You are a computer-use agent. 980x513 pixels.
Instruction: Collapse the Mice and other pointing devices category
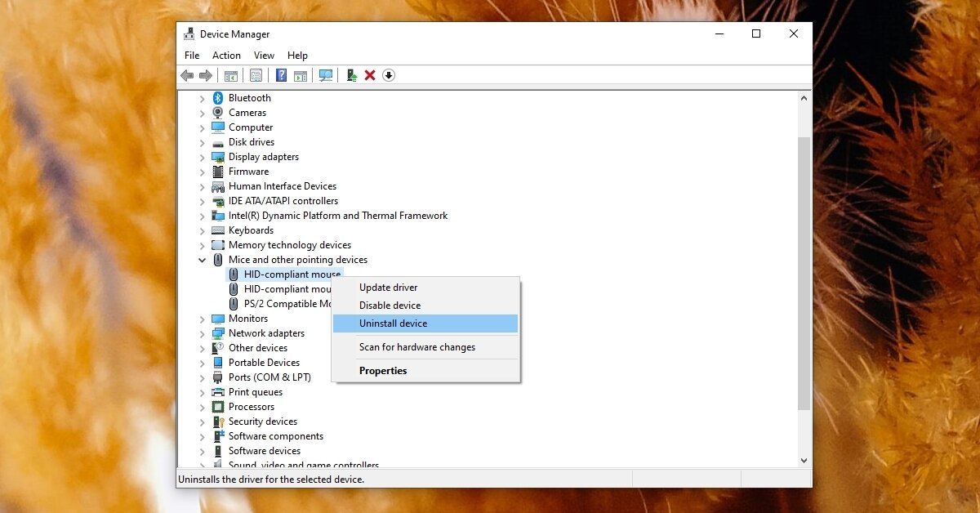[203, 259]
